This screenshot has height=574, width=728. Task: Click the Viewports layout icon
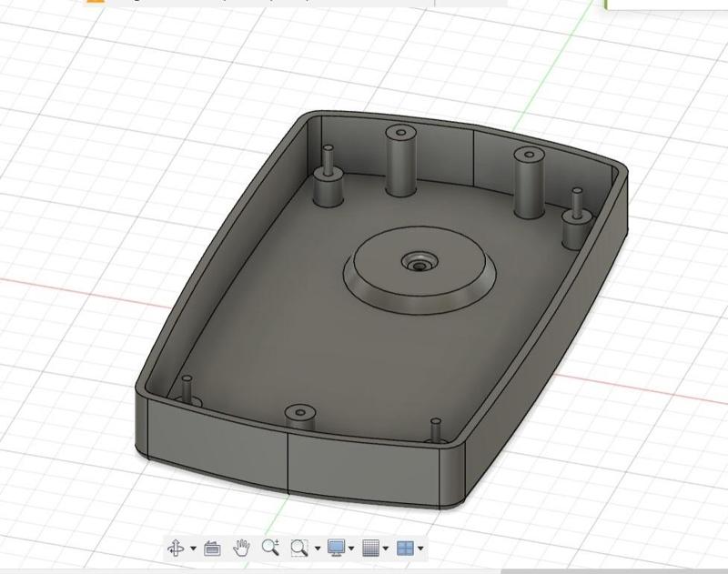point(405,548)
